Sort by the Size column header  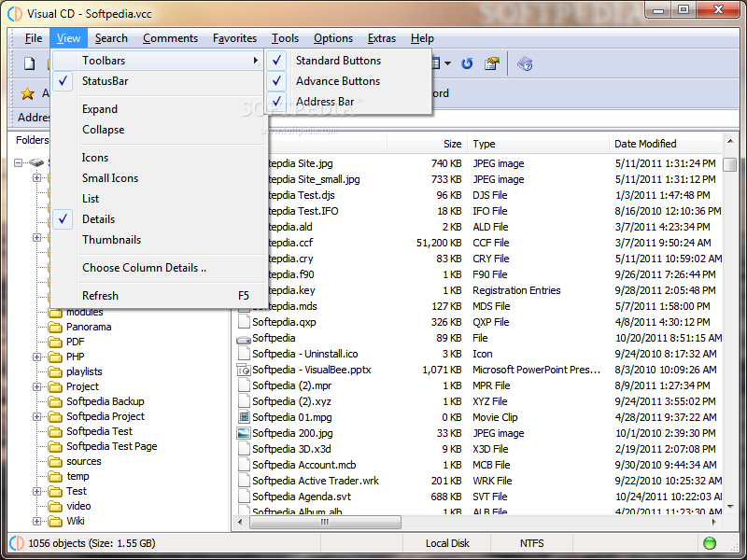428,144
